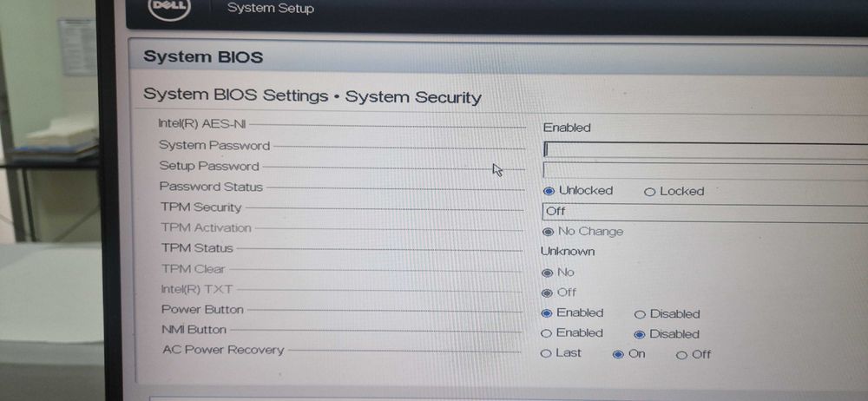Image resolution: width=868 pixels, height=401 pixels.
Task: Click the Setup Password input field
Action: (703, 170)
